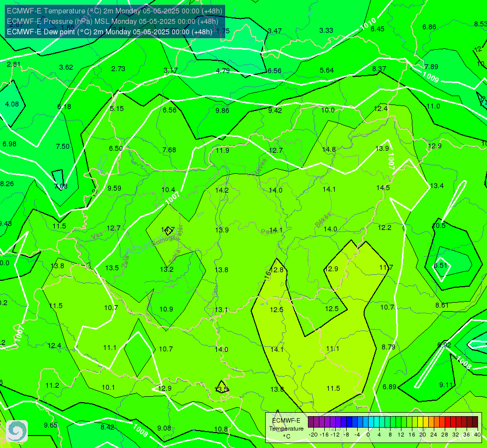Click the 8.26 temperature value
This screenshot has width=487, height=448.
7,184
